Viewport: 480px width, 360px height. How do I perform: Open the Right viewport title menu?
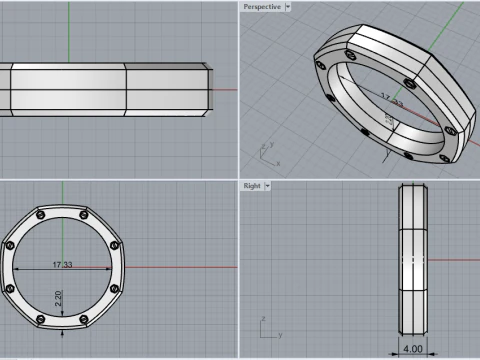click(x=252, y=186)
